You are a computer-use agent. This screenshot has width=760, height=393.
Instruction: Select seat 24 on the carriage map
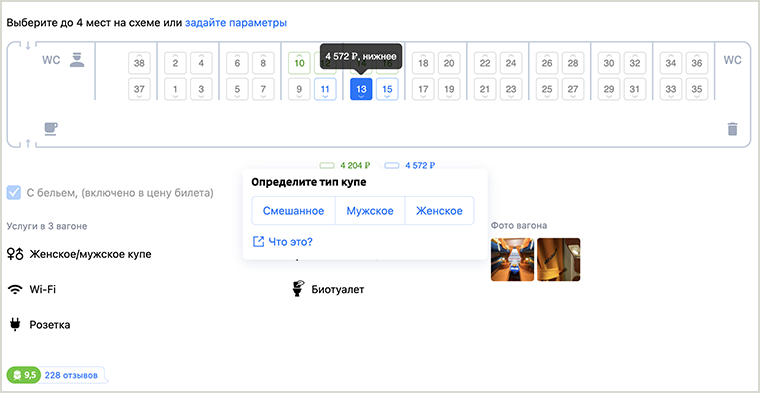coord(511,63)
